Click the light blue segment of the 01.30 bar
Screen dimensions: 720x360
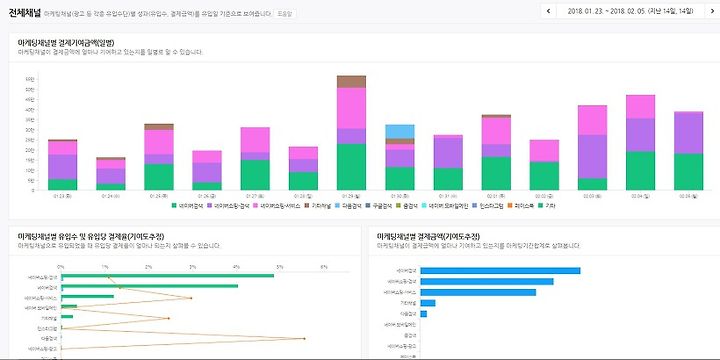[399, 131]
